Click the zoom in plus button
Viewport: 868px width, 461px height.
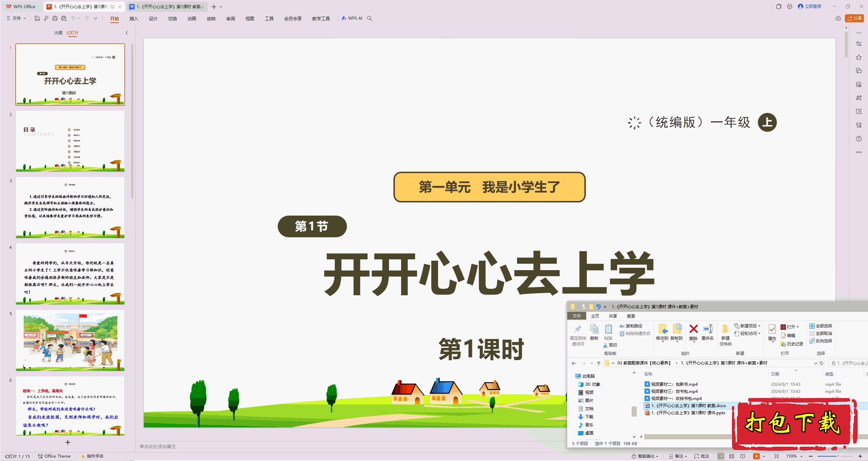[x=860, y=456]
